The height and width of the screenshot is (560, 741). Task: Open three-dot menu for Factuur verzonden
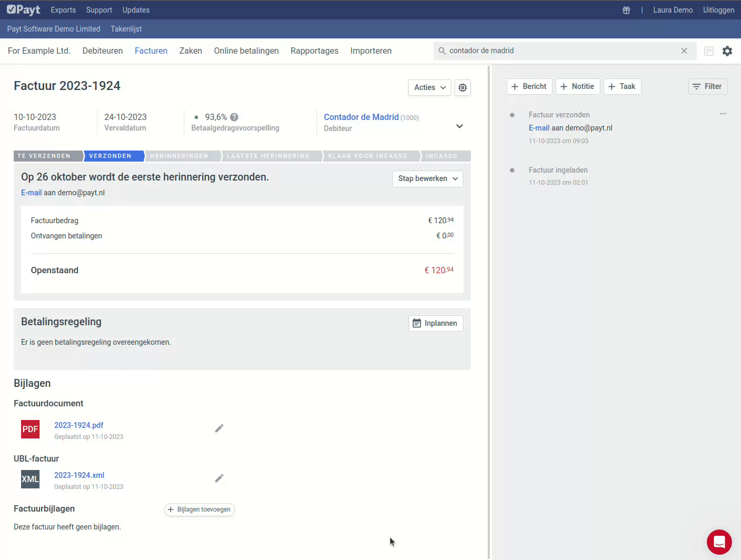pyautogui.click(x=723, y=114)
